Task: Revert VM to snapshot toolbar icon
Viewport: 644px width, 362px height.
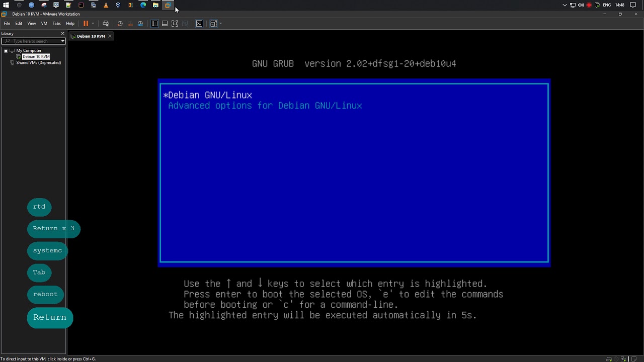Action: pos(130,24)
